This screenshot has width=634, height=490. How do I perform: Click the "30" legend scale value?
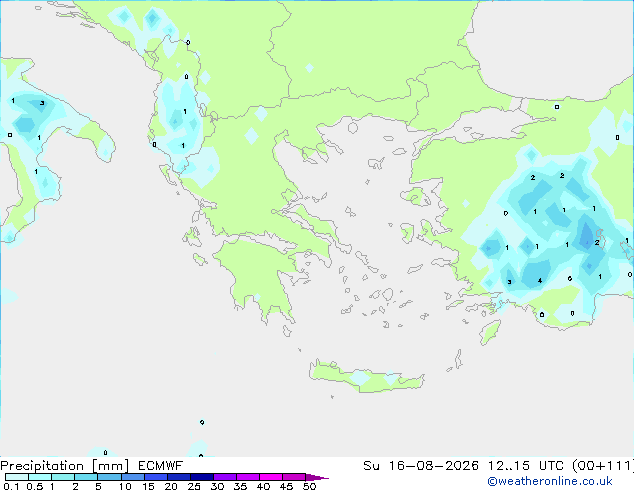(x=217, y=486)
